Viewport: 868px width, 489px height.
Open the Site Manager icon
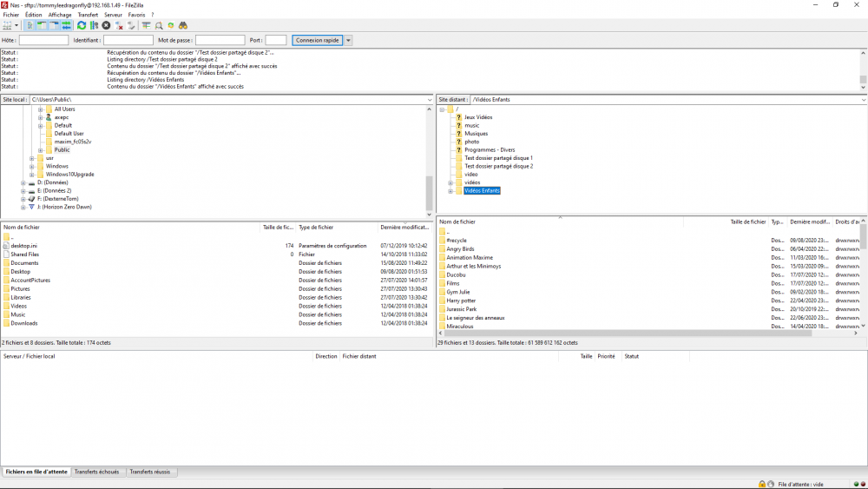point(8,26)
